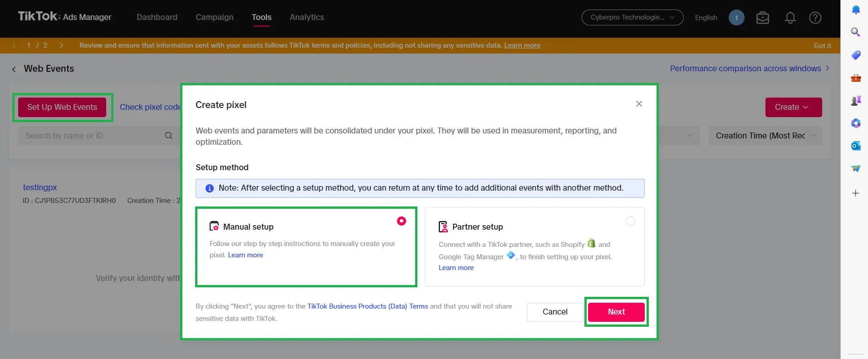
Task: Open the browser sidebar notifications bell
Action: pos(856,10)
